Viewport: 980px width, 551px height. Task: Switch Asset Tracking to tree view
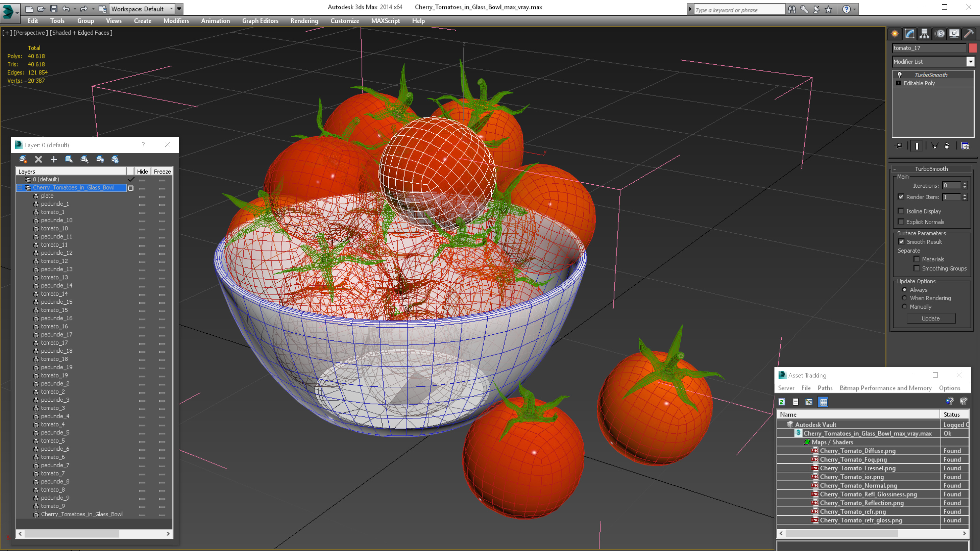click(809, 402)
